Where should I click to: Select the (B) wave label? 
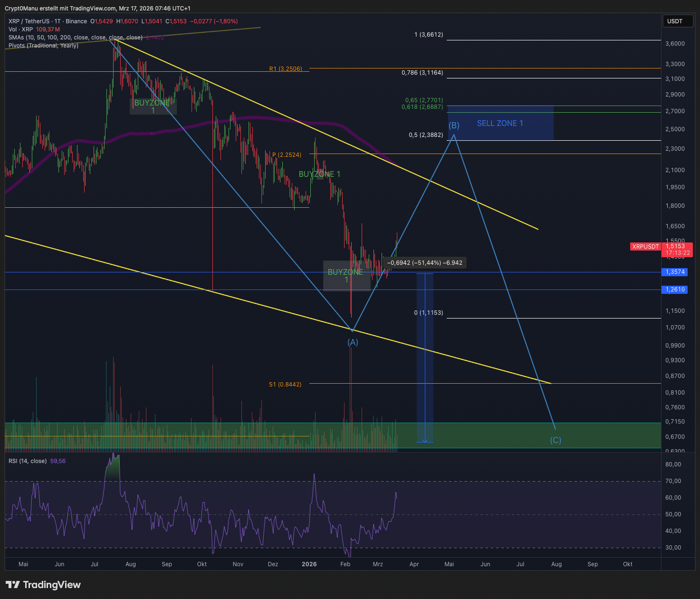pos(454,126)
